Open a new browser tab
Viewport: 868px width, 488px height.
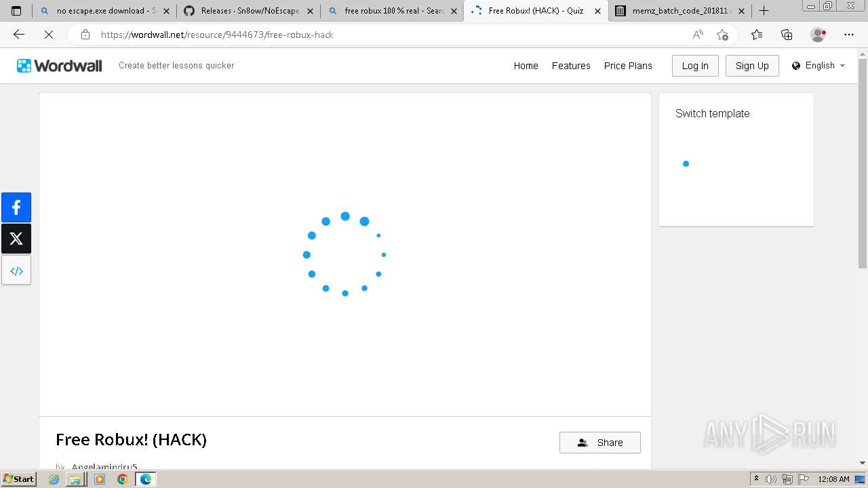tap(764, 11)
